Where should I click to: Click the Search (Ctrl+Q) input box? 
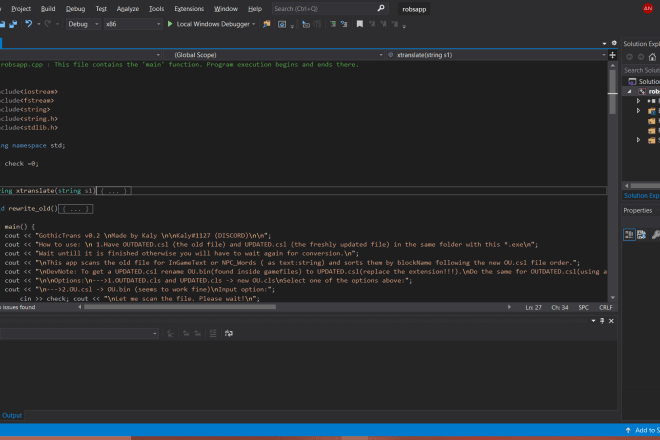coord(330,8)
